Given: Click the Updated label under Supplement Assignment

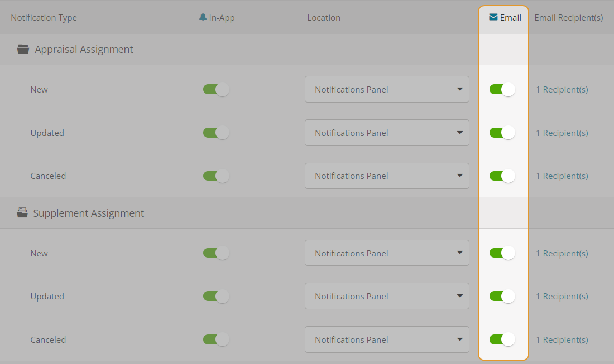Looking at the screenshot, I should tap(47, 297).
